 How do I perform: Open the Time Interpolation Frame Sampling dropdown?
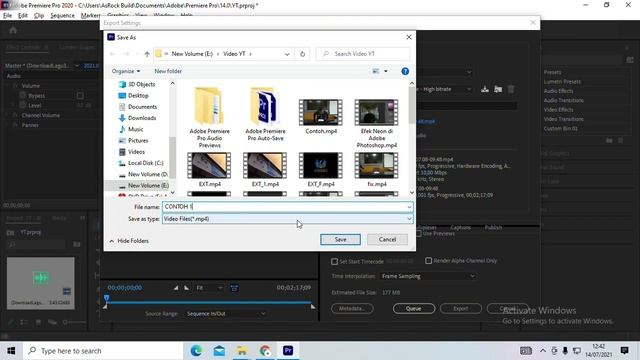[x=428, y=276]
